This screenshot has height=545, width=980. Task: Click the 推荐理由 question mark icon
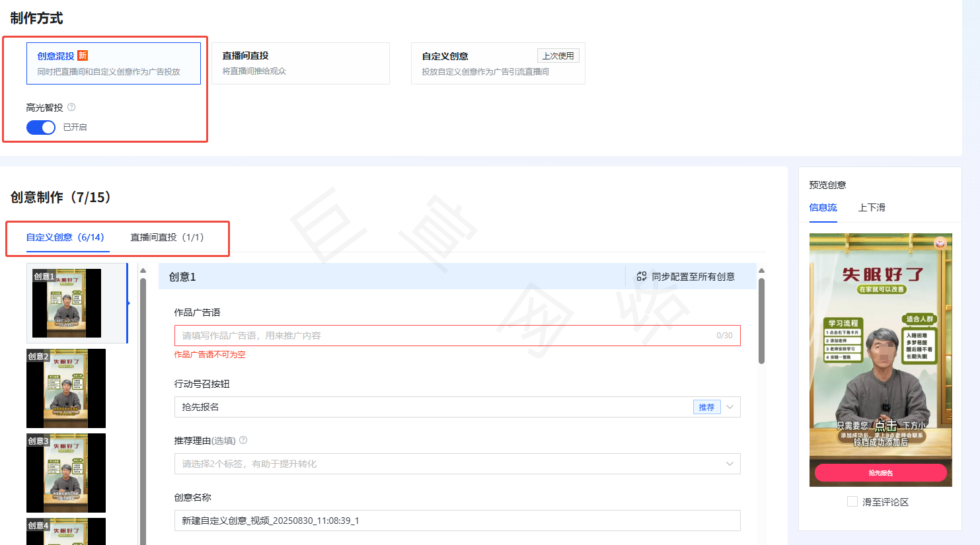[242, 439]
